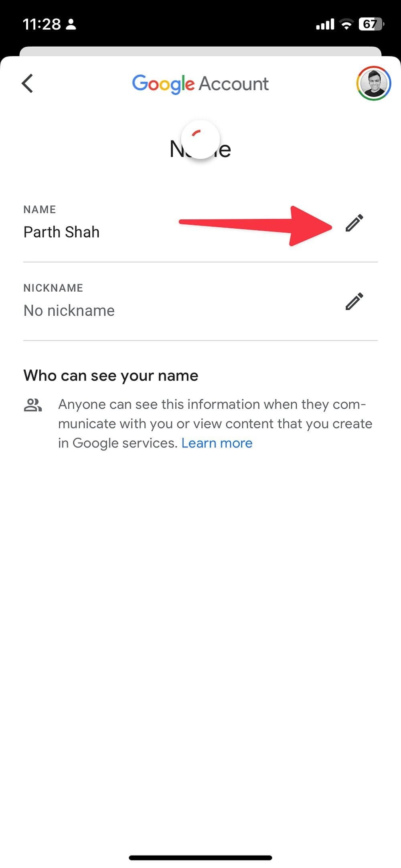Viewport: 401px width, 868px height.
Task: Click the people icon under visibility heading
Action: tap(33, 405)
